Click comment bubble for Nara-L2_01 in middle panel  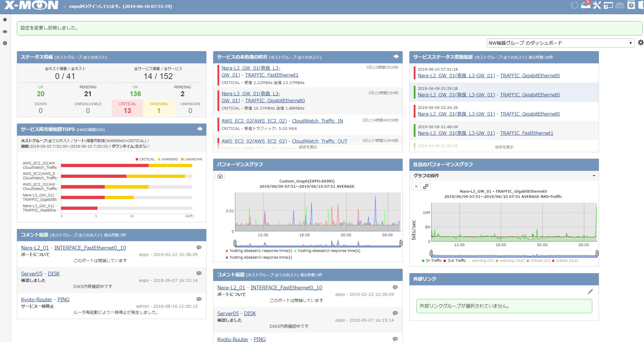pyautogui.click(x=395, y=287)
